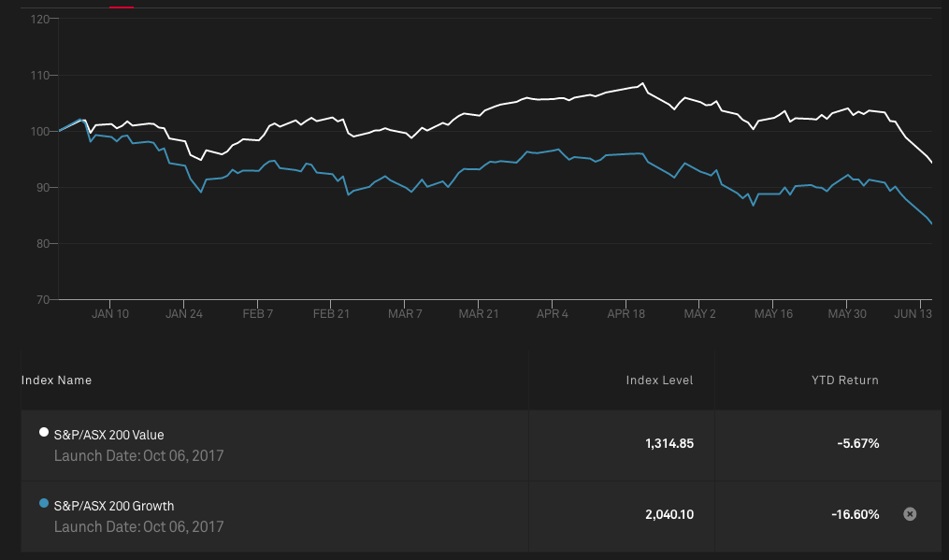Select the JUN 13 date label on axis
The image size is (949, 560).
[x=913, y=314]
